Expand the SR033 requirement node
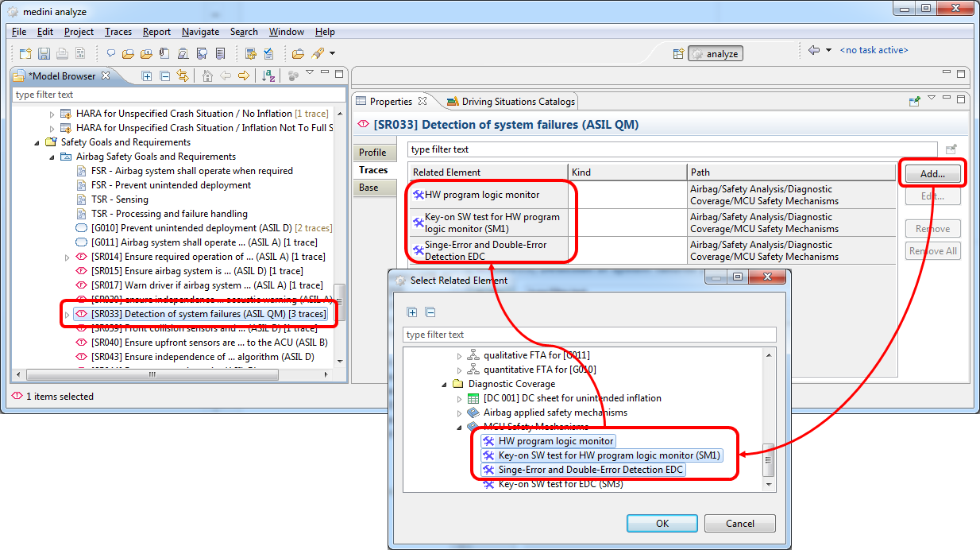Image resolution: width=980 pixels, height=550 pixels. coord(67,314)
